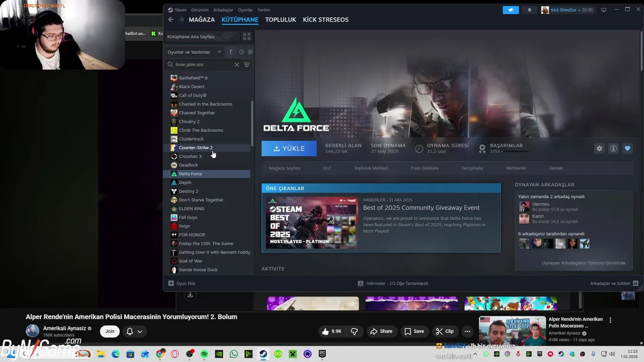The image size is (644, 362).
Task: Open the Delta Force DLC link
Action: coord(327,168)
